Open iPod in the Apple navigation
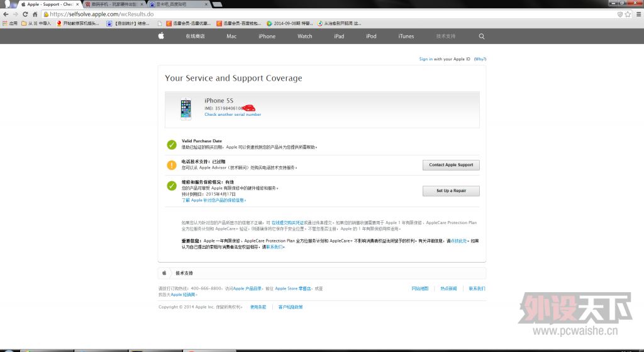 click(x=371, y=36)
